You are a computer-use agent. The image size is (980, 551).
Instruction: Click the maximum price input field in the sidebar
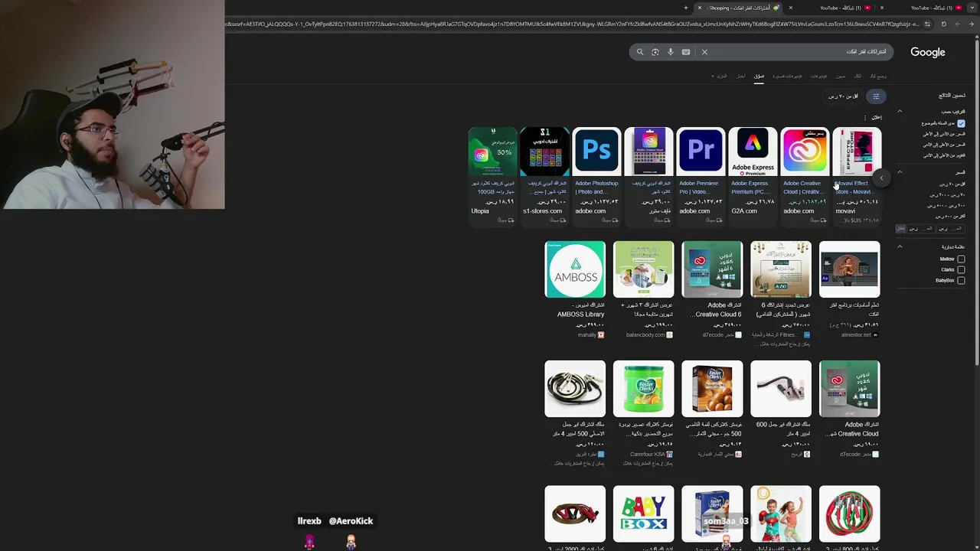922,229
